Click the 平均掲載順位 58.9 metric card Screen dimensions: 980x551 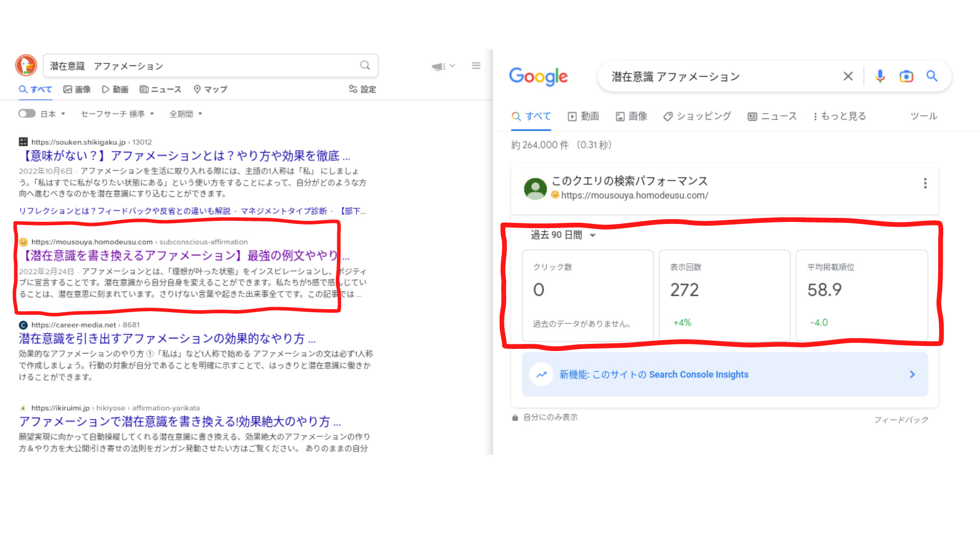(x=862, y=295)
